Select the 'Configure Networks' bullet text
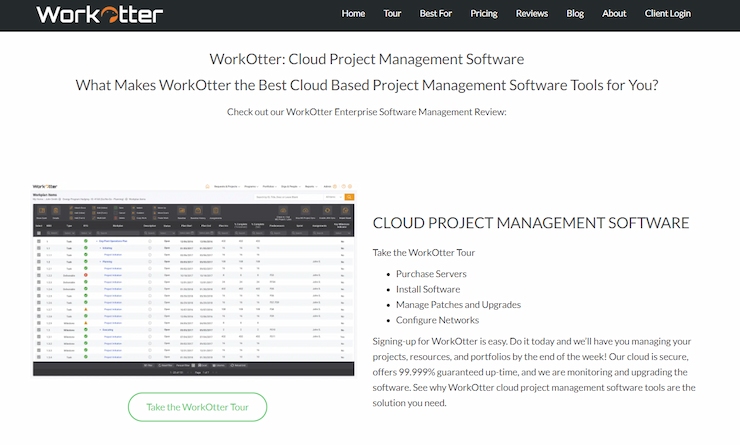Image resolution: width=740 pixels, height=445 pixels. [x=437, y=320]
